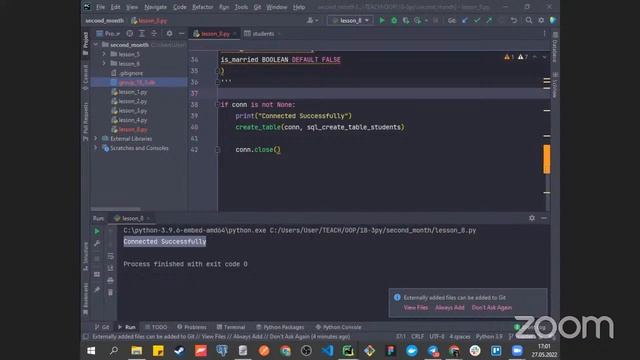Image resolution: width=640 pixels, height=360 pixels.
Task: Open Visual Studio Code from taskbar
Action: pyautogui.click(x=327, y=351)
